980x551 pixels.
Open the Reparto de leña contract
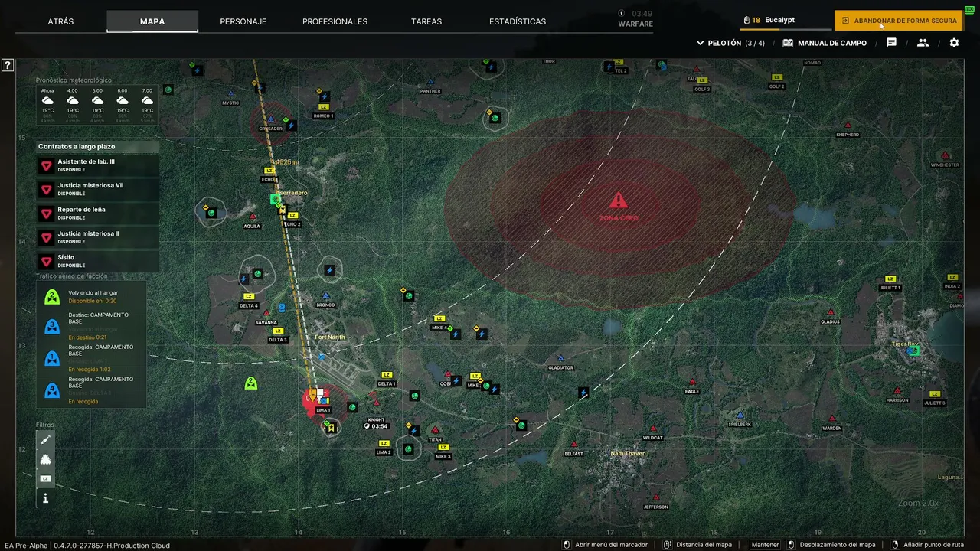coord(98,213)
